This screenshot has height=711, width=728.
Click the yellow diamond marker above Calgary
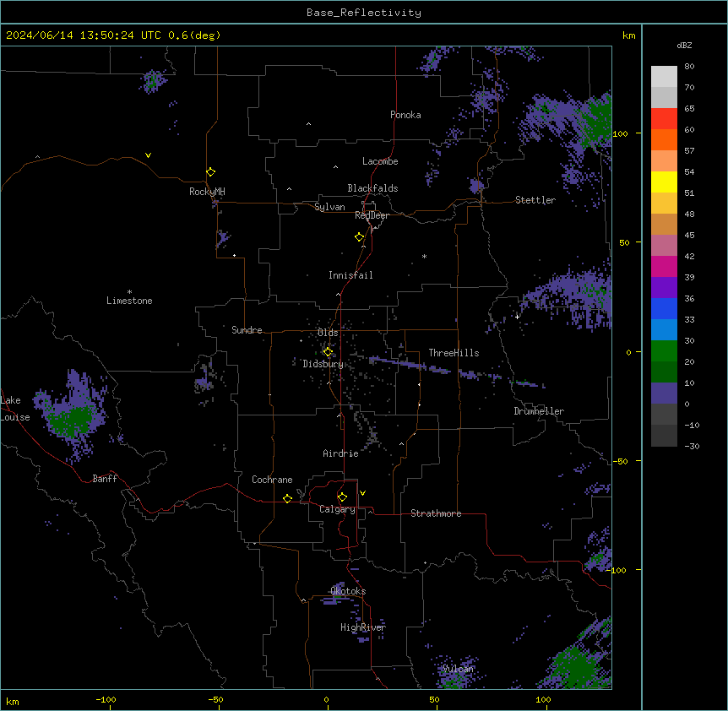[x=342, y=497]
